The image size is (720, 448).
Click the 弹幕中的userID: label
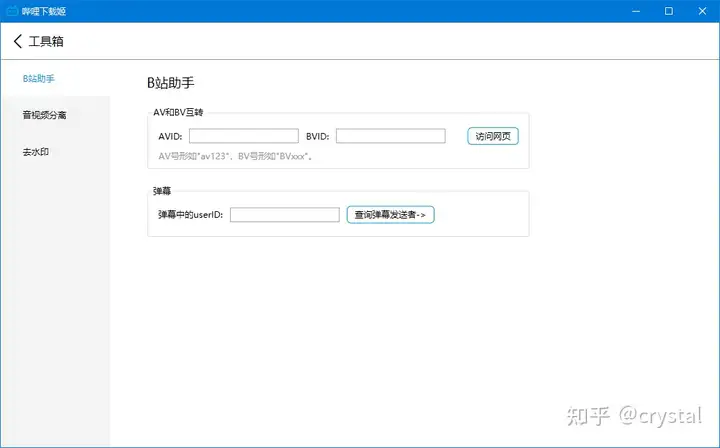click(x=191, y=214)
